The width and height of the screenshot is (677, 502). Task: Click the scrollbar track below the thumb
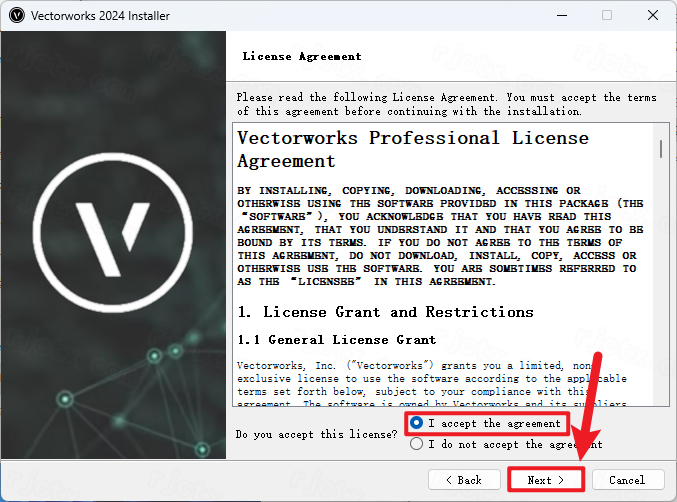point(661,300)
